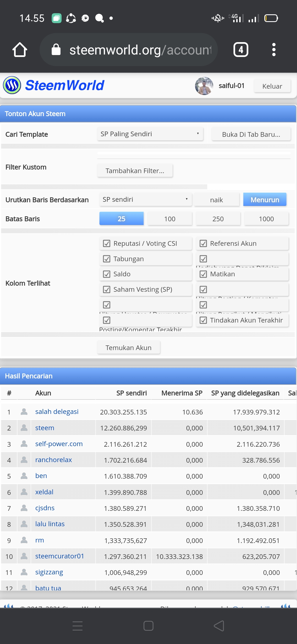Click the Hasil Pencarian panel header
Screen dimensions: 297x644
148,376
